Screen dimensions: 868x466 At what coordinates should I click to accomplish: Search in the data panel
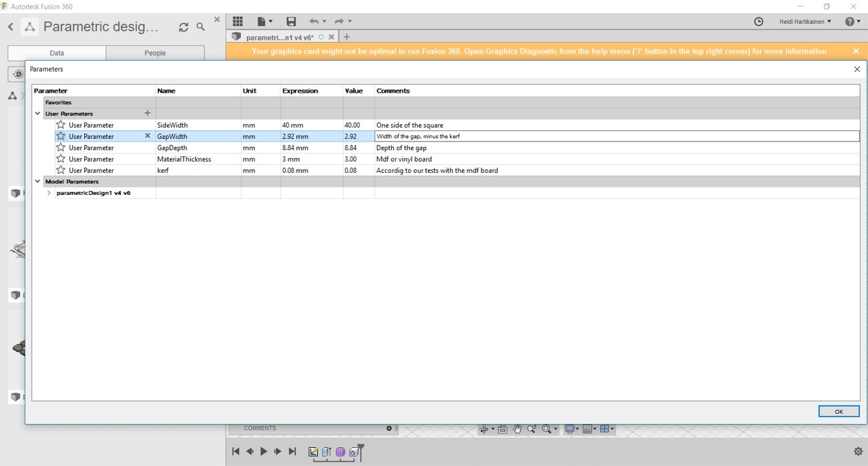[200, 27]
